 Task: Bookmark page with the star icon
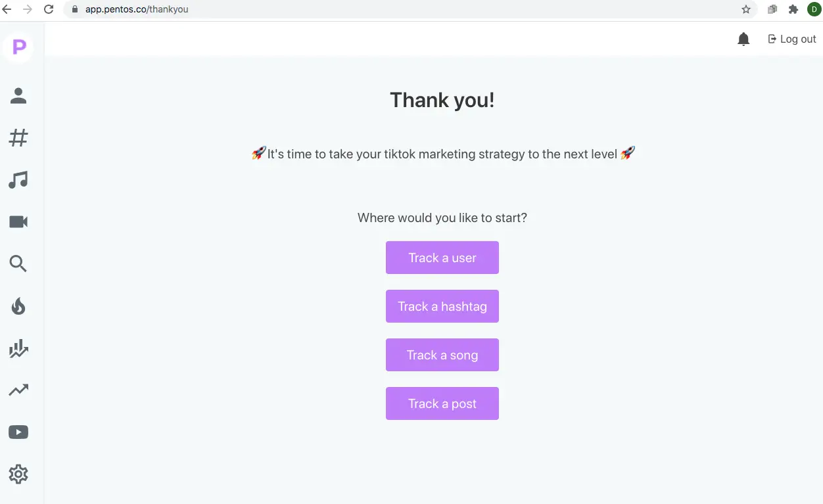746,9
